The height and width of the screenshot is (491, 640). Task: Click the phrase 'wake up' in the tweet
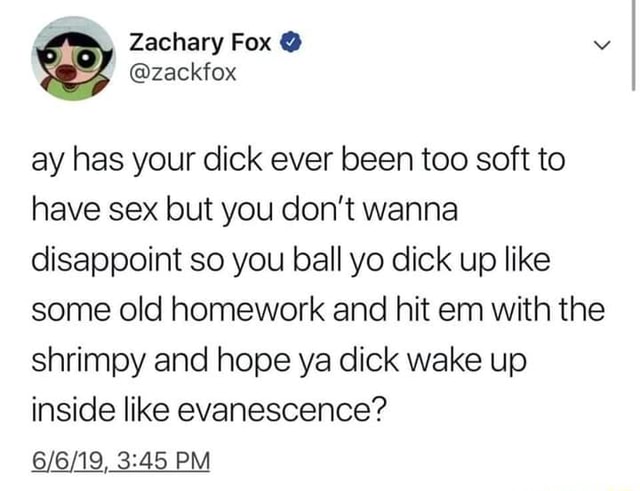point(465,362)
